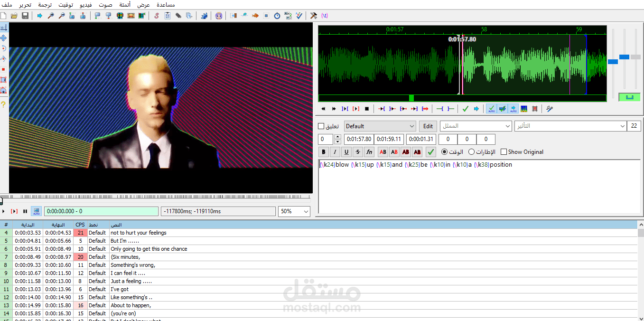Click the Zoom out magnifier icon
The image size is (644, 321).
(x=62, y=16)
